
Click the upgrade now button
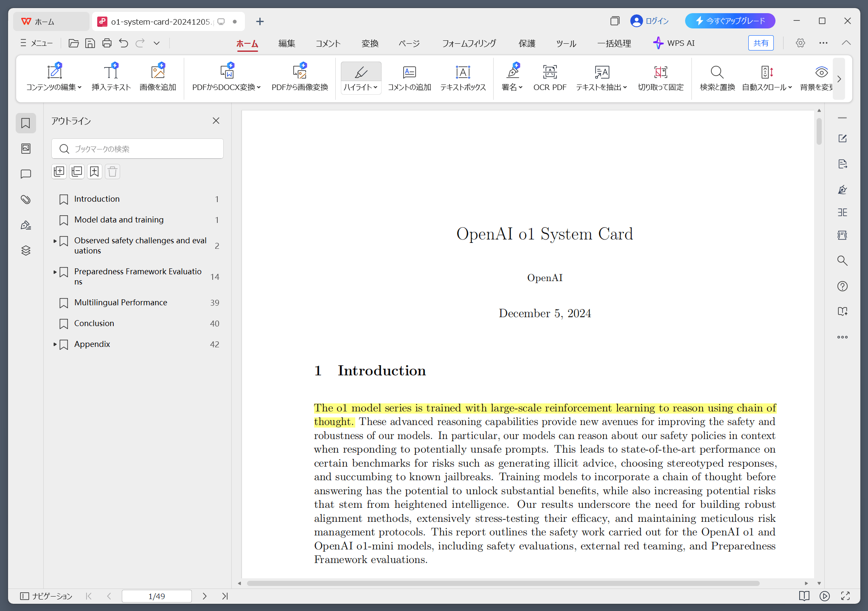point(730,21)
